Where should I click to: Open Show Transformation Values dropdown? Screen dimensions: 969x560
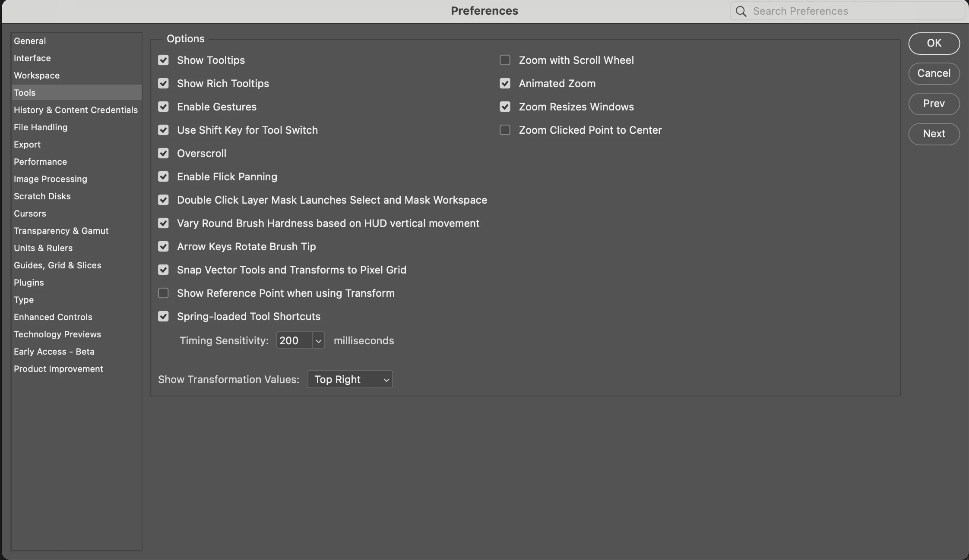(350, 379)
